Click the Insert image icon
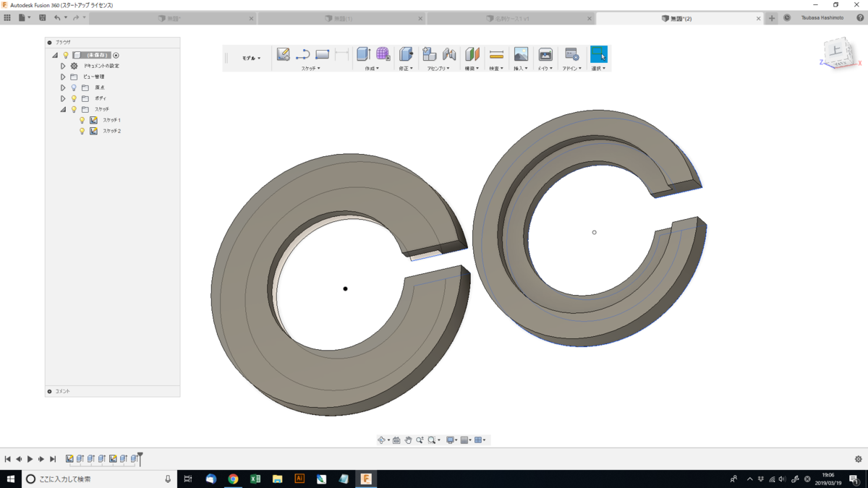The width and height of the screenshot is (868, 488). tap(521, 54)
